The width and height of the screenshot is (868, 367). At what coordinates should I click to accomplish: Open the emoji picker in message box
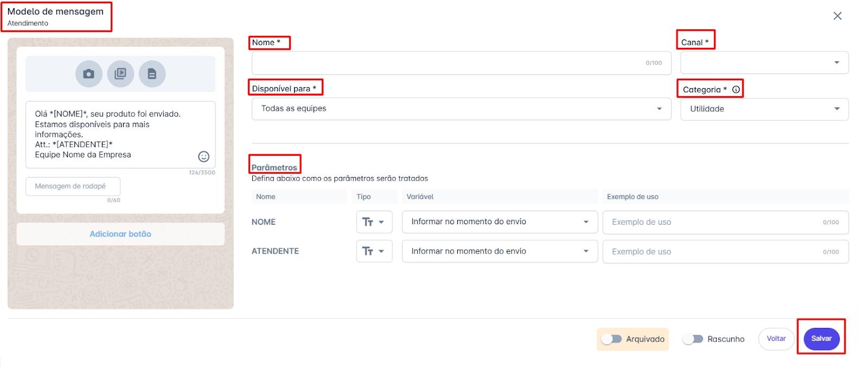click(x=203, y=157)
